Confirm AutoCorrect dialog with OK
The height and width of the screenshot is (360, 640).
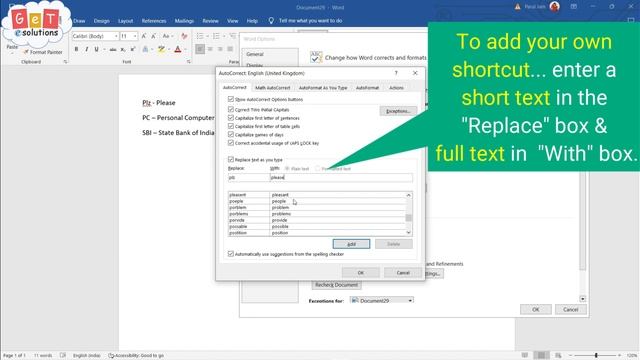coord(361,273)
